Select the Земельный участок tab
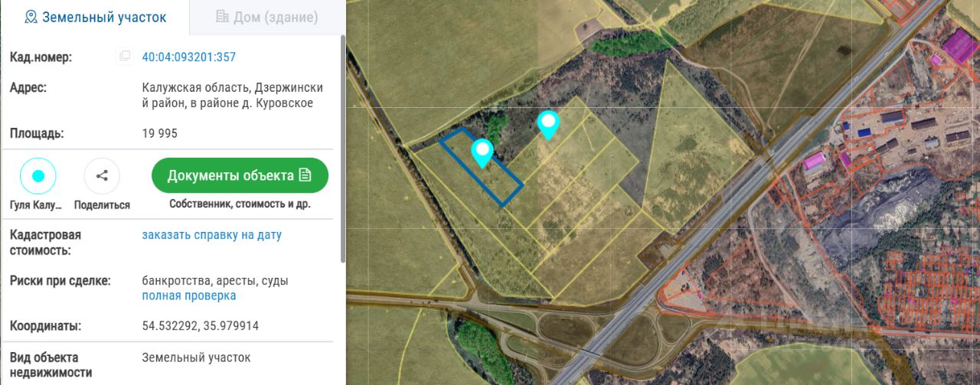The image size is (980, 385). pos(95,17)
